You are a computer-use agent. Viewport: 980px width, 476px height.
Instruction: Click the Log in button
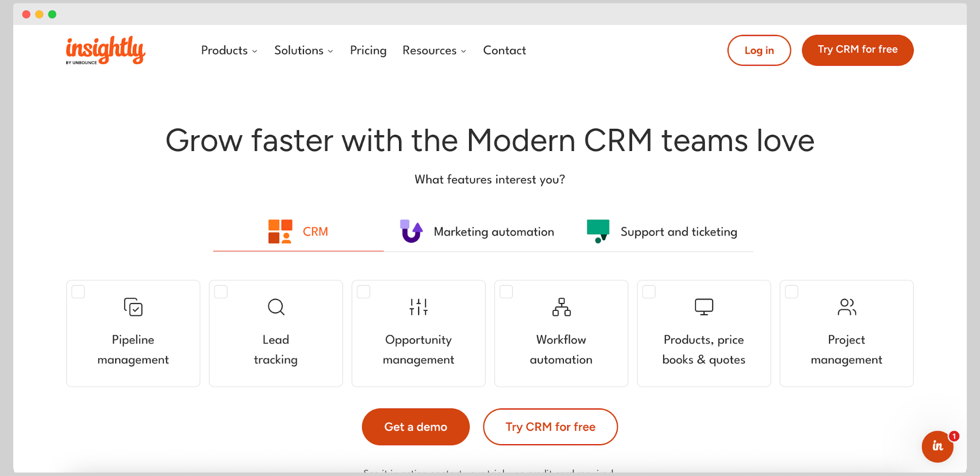coord(759,50)
